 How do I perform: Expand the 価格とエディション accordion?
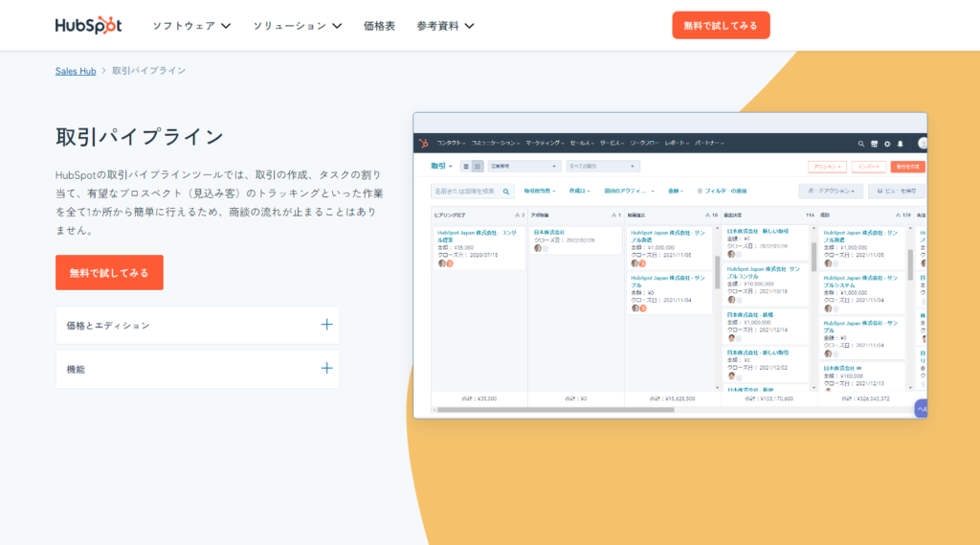pyautogui.click(x=197, y=325)
